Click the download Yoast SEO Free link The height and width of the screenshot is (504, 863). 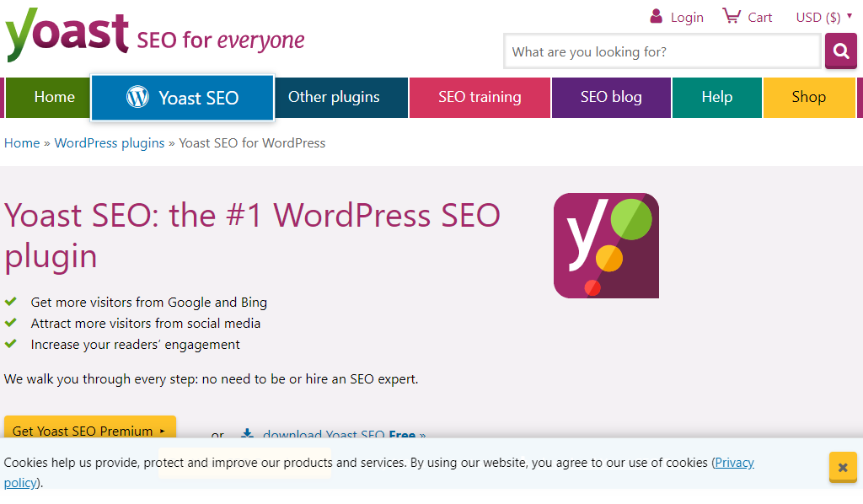pos(344,433)
